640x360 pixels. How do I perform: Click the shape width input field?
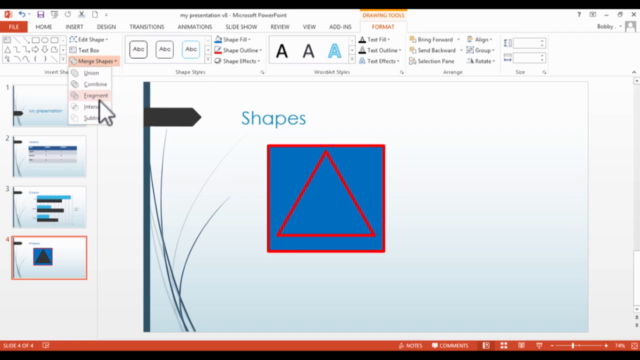(x=529, y=58)
